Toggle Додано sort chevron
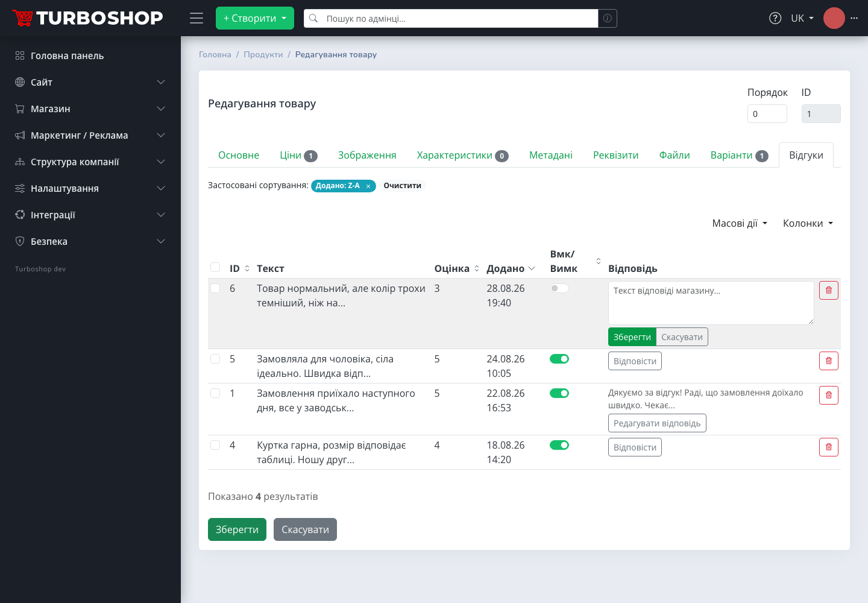Screen dimensions: 868x603 click(532, 268)
